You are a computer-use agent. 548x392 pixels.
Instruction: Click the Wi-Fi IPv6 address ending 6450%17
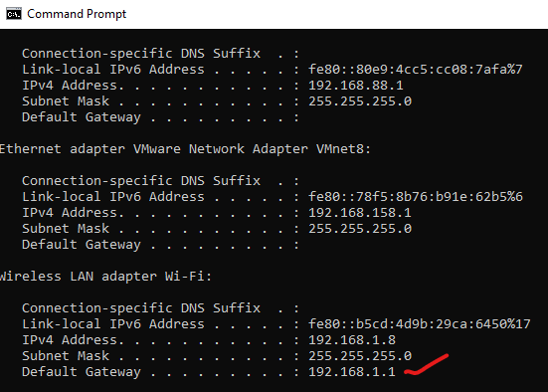click(x=420, y=323)
